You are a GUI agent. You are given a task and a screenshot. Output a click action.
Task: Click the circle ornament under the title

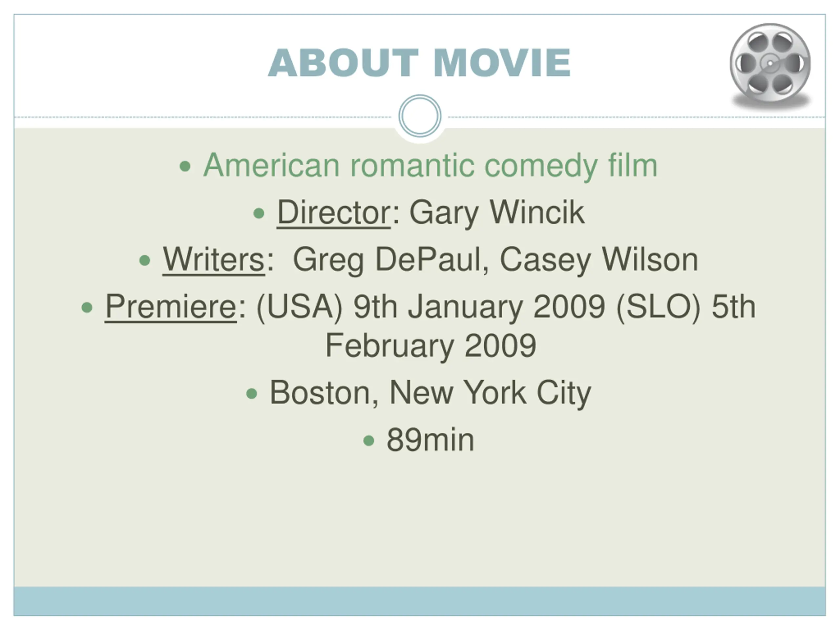[420, 116]
